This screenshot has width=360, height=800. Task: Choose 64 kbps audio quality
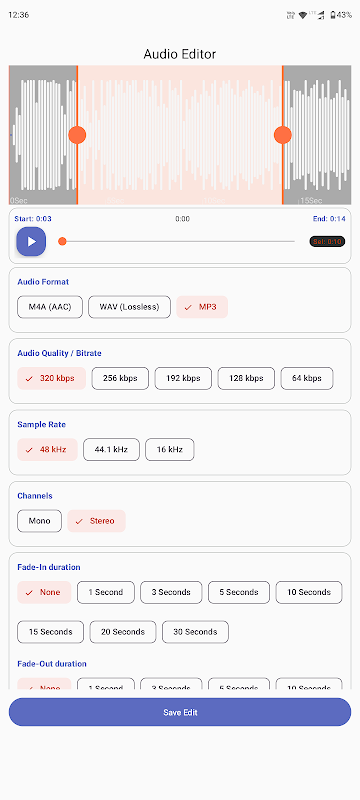coord(307,379)
